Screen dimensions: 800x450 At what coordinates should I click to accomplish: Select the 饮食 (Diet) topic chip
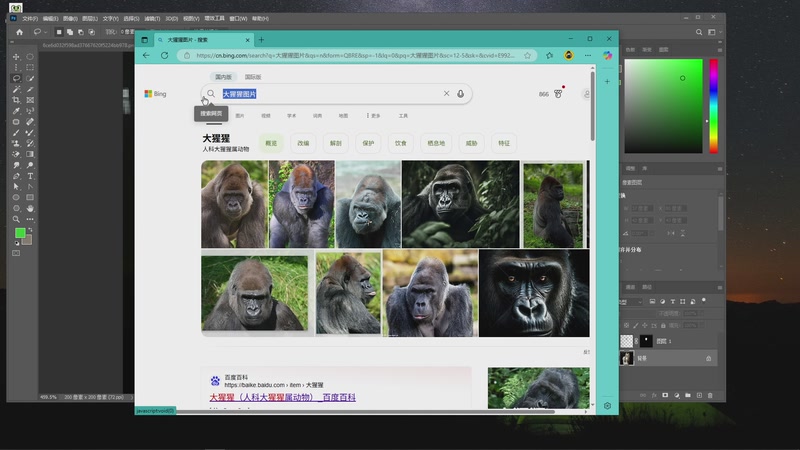coord(401,143)
